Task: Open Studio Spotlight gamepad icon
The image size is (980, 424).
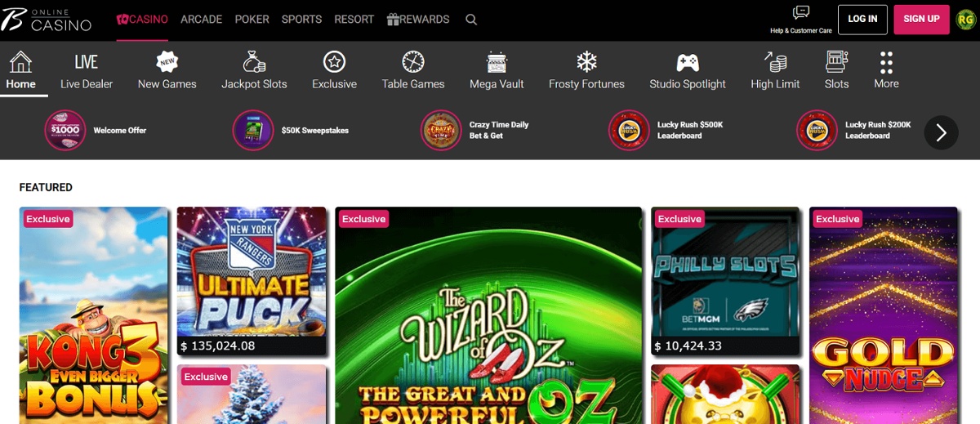Action: [688, 61]
